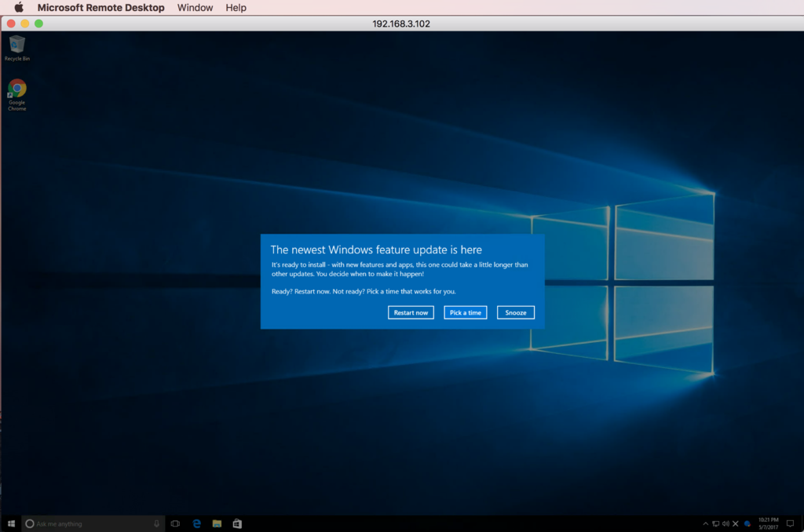
Task: Click the Restart now button
Action: 411,312
